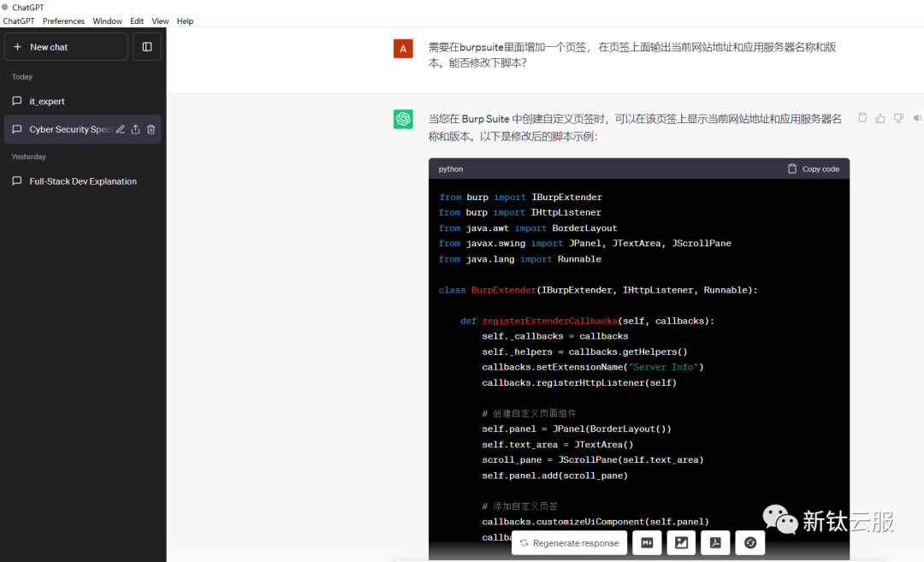Open the Window menu

coord(107,21)
